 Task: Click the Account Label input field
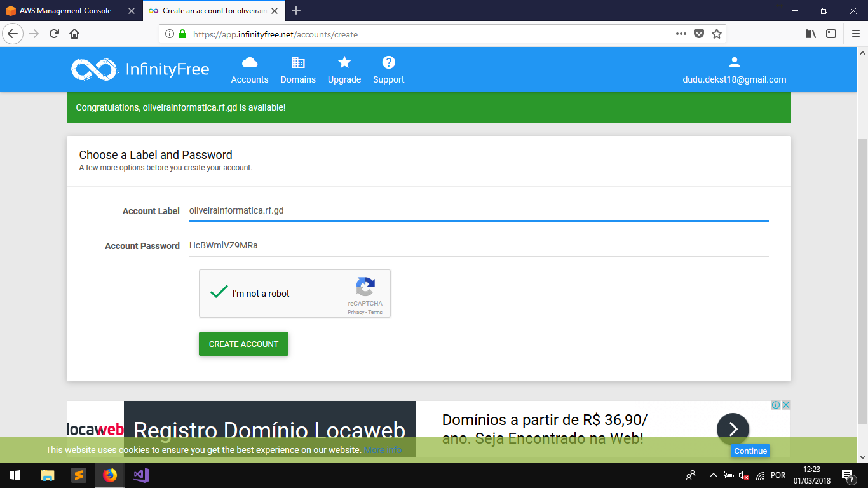click(x=478, y=210)
